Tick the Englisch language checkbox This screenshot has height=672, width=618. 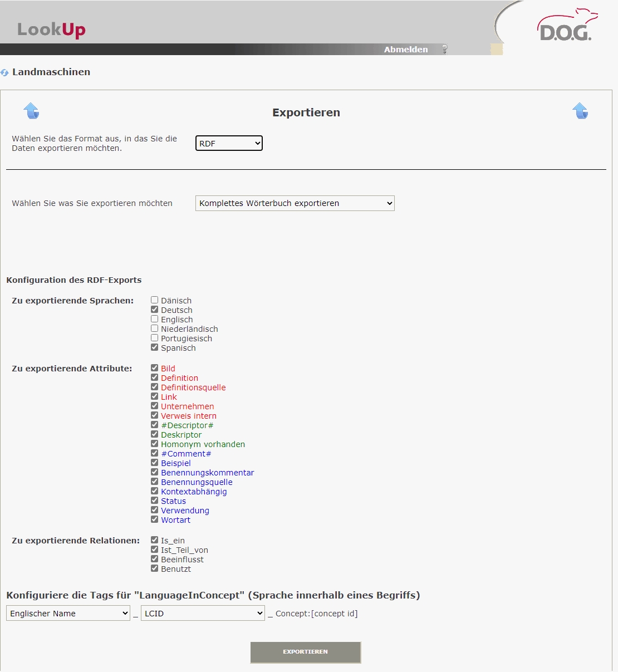click(x=155, y=319)
